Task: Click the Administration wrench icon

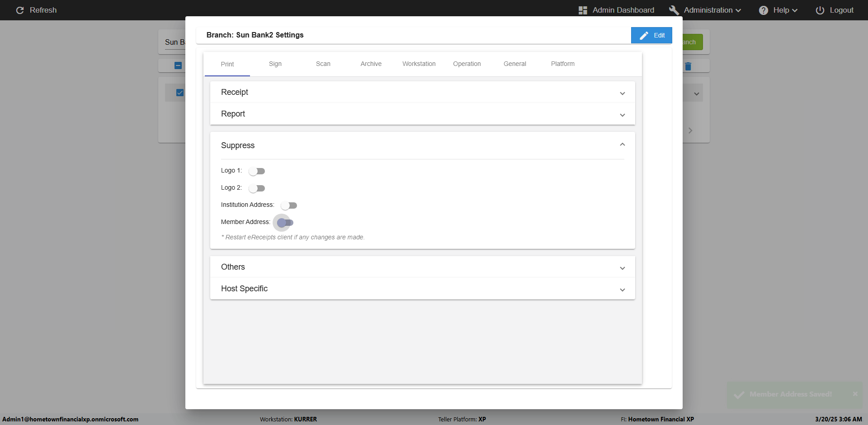Action: point(674,10)
